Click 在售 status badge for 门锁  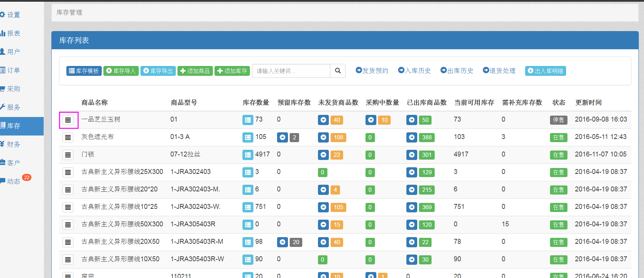tap(558, 155)
